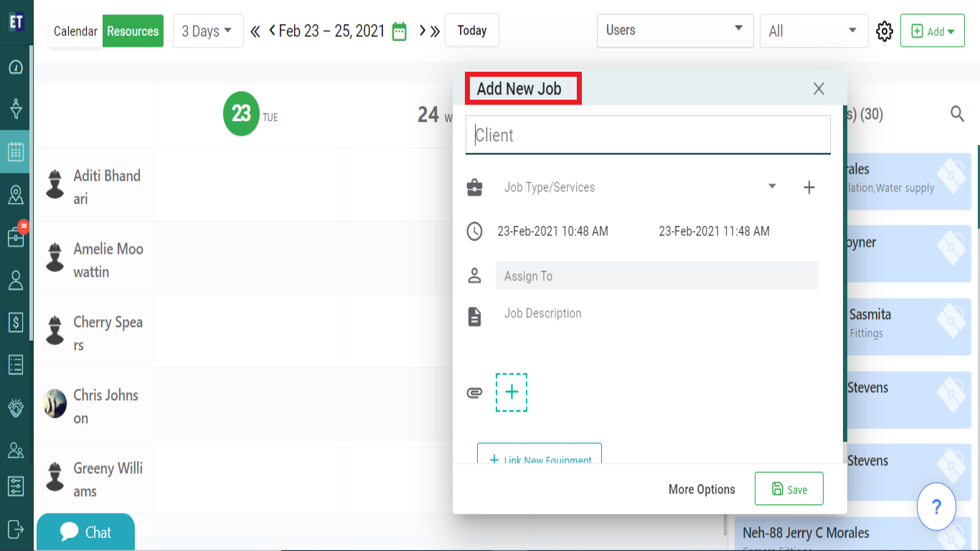Focus the Client input field
Screen dimensions: 980x551
tap(648, 135)
